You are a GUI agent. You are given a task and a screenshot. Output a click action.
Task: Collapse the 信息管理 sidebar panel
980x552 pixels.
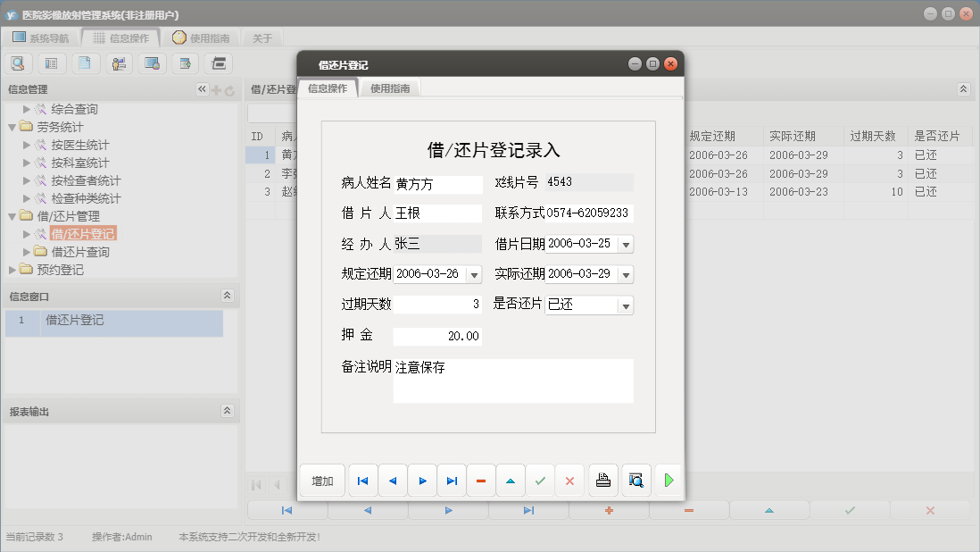click(x=201, y=88)
